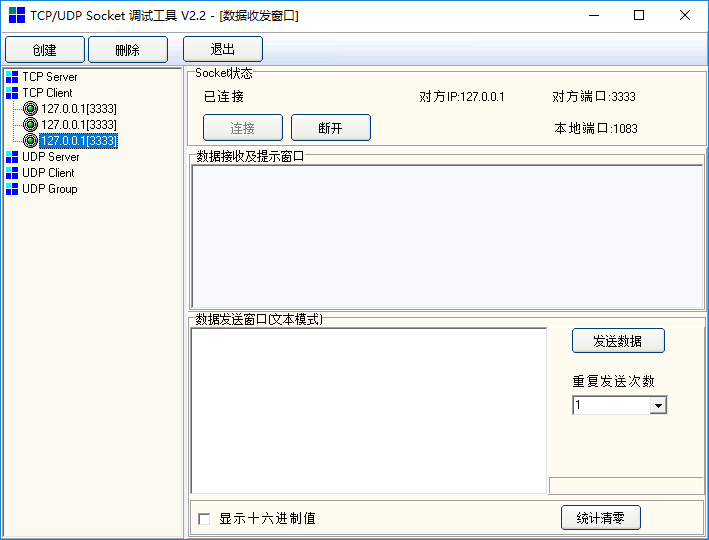Select the highlighted 127.0.0.1[3333] connection

[79, 141]
